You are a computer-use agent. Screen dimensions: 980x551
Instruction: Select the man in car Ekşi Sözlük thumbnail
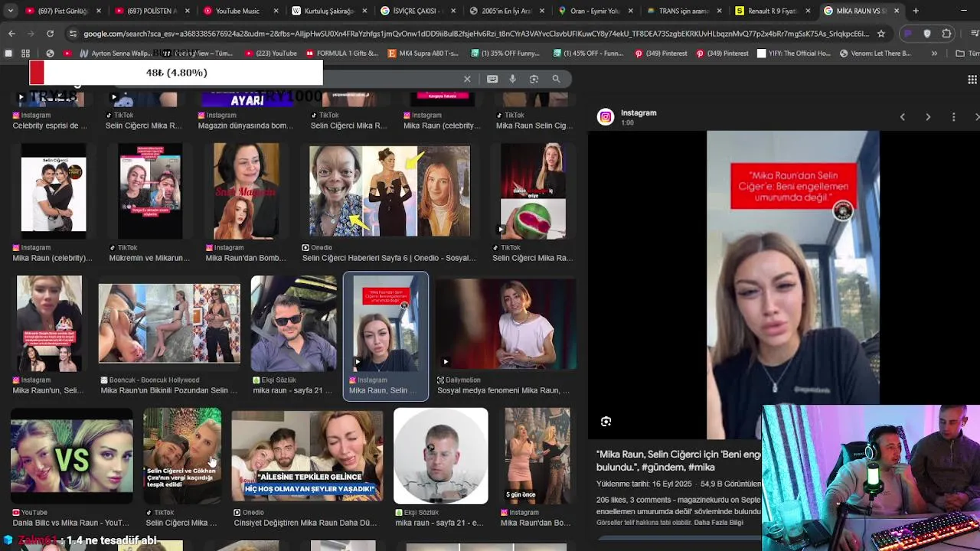point(293,324)
